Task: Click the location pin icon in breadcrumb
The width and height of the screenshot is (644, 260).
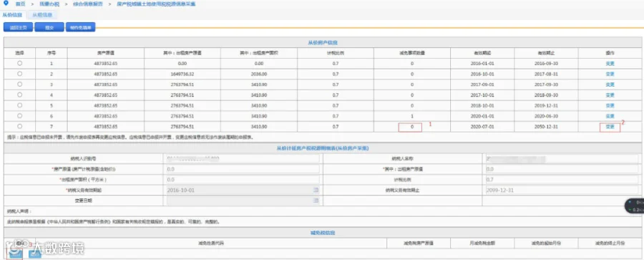Action: point(5,4)
